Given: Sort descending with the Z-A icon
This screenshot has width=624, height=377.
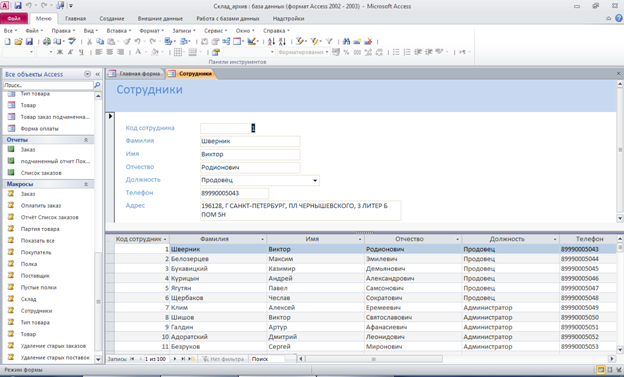Looking at the screenshot, I should point(282,41).
